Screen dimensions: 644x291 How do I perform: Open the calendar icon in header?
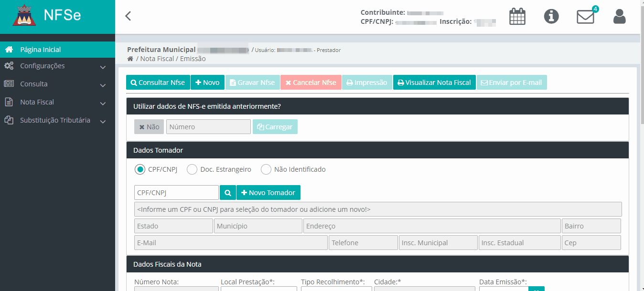coord(517,17)
